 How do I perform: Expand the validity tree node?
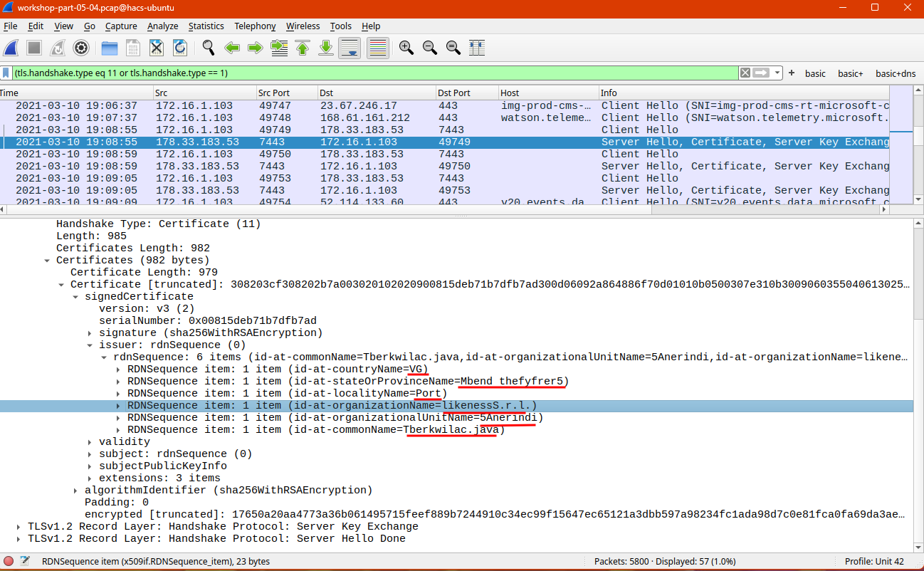90,442
